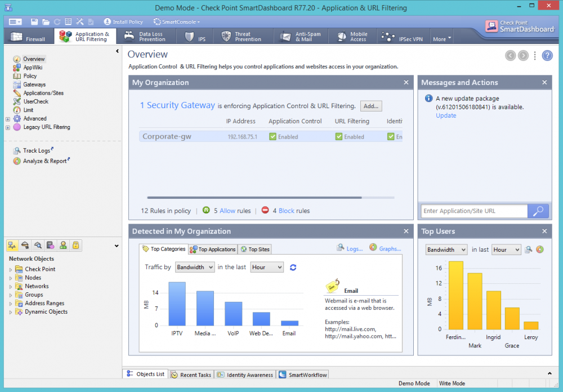Collapse the left navigation pane arrow
Screen dimensions: 563x392
point(117,51)
